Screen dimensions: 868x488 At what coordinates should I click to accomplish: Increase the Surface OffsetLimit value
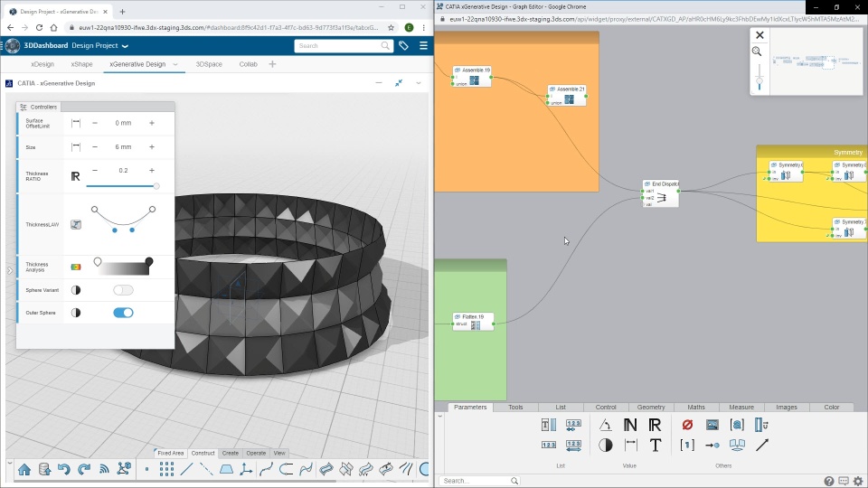(x=152, y=123)
